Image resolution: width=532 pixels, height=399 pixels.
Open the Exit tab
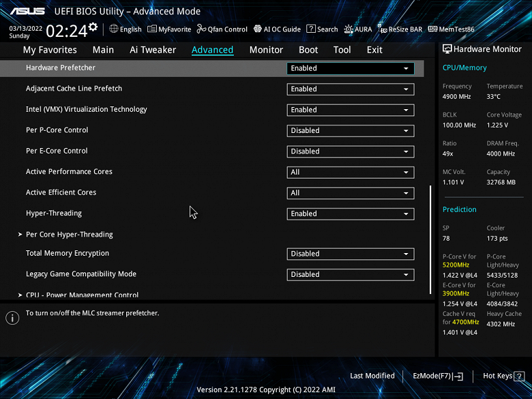tap(374, 50)
